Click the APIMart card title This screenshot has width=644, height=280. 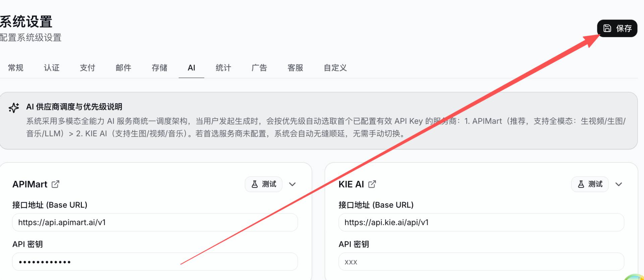click(x=30, y=184)
